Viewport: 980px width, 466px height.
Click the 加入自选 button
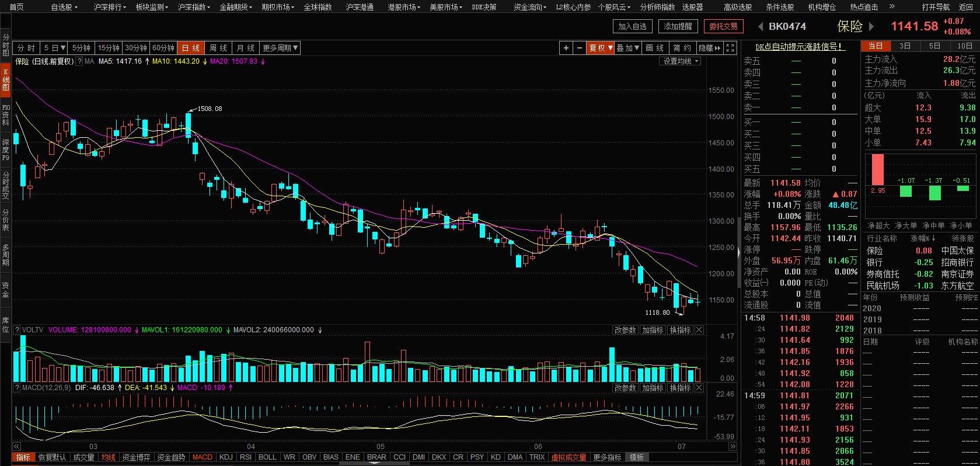tap(633, 26)
